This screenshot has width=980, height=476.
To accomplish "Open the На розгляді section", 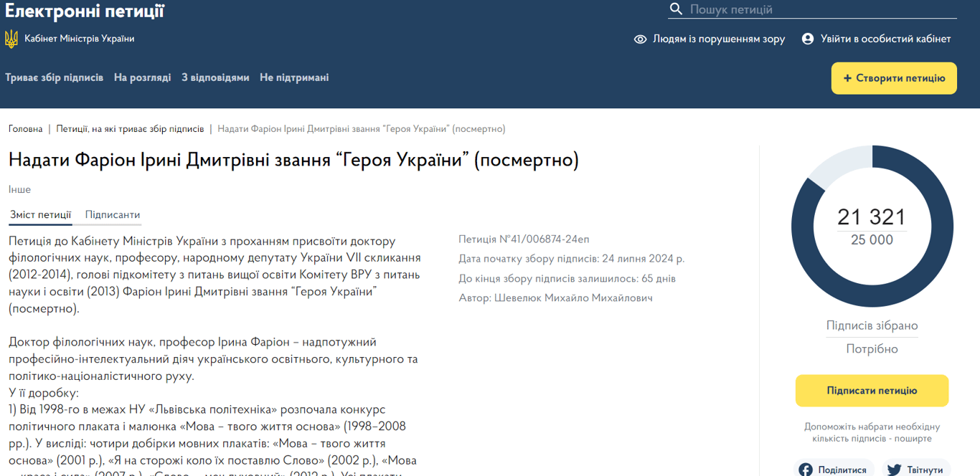I will (x=142, y=77).
